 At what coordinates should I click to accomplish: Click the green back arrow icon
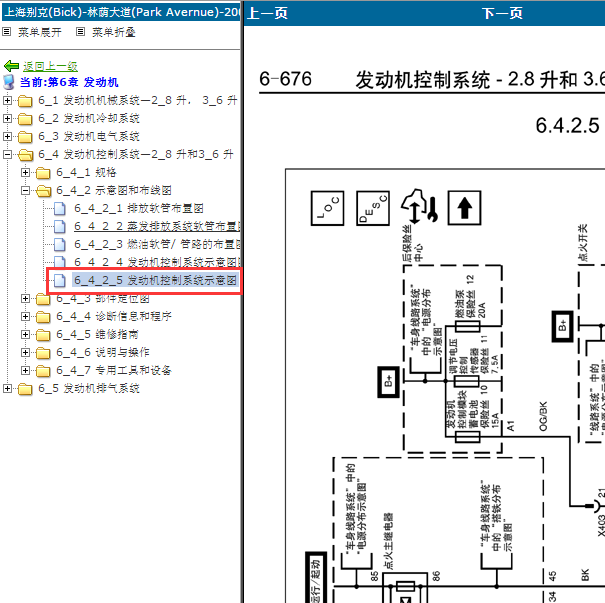(x=12, y=66)
